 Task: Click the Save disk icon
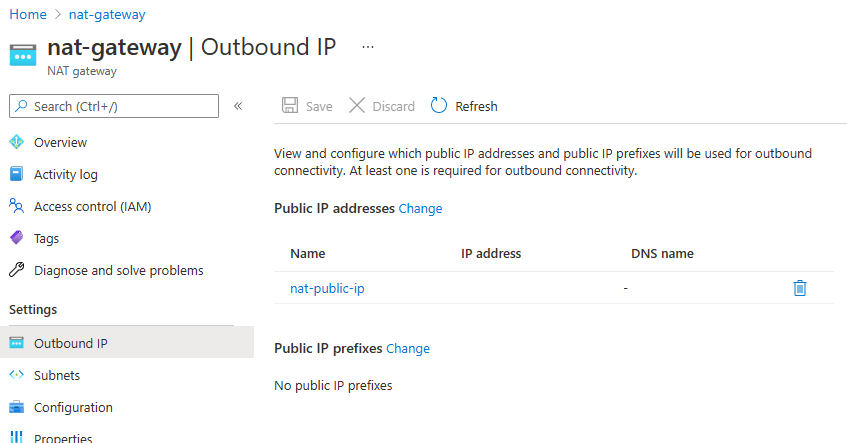pyautogui.click(x=290, y=106)
